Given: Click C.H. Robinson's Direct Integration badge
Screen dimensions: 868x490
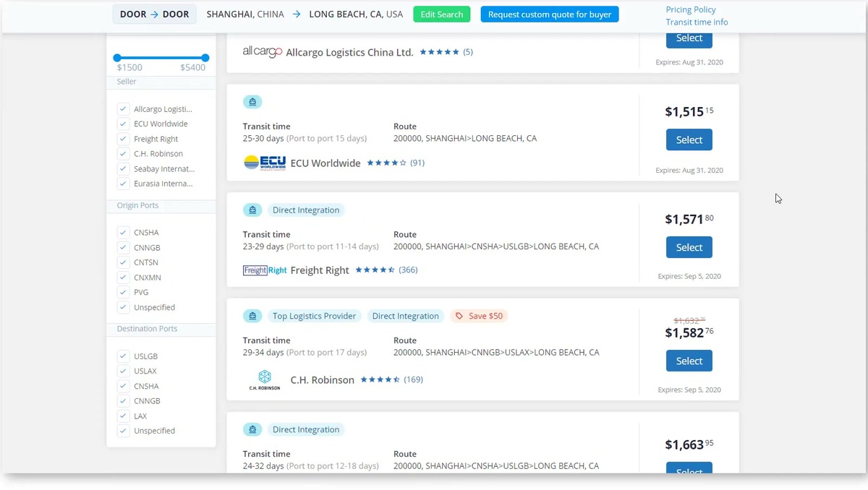Looking at the screenshot, I should coord(405,316).
